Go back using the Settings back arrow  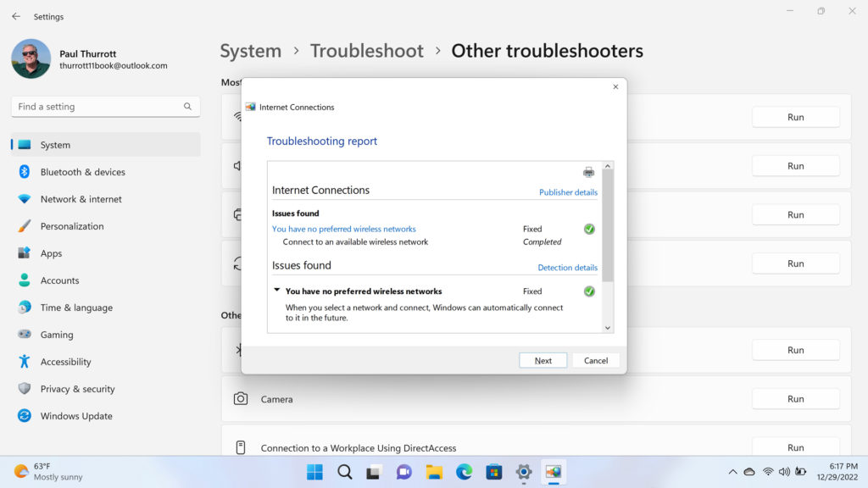click(x=16, y=16)
